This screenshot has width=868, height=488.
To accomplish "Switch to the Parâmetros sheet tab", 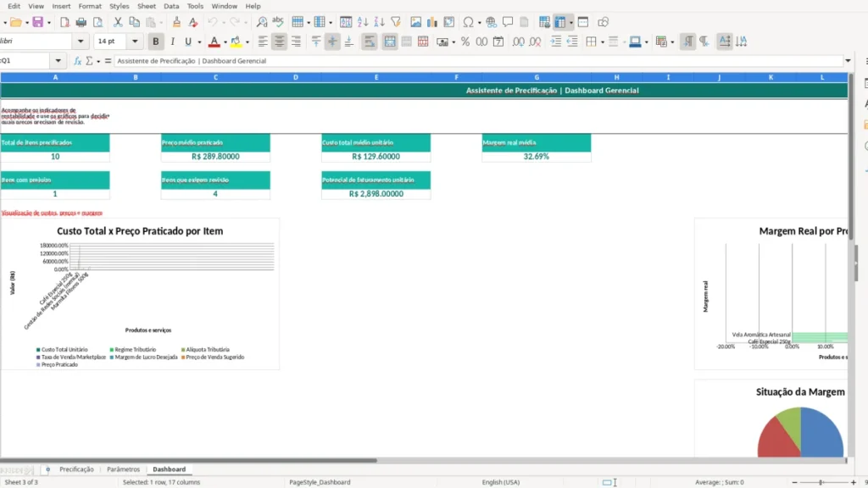I will 124,469.
